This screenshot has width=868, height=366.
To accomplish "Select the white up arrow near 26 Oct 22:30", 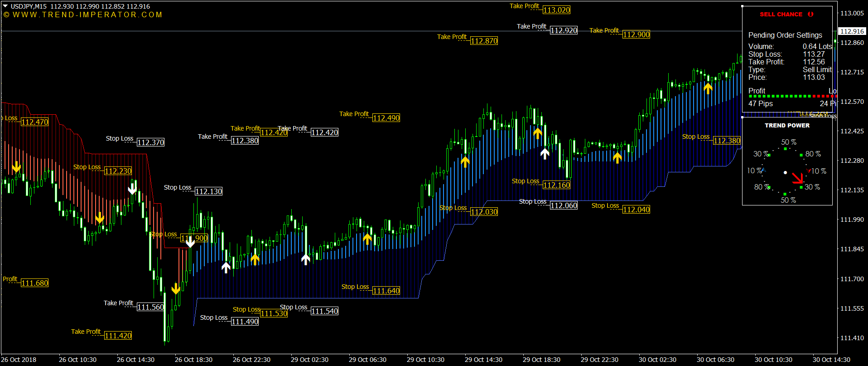I will click(x=226, y=267).
